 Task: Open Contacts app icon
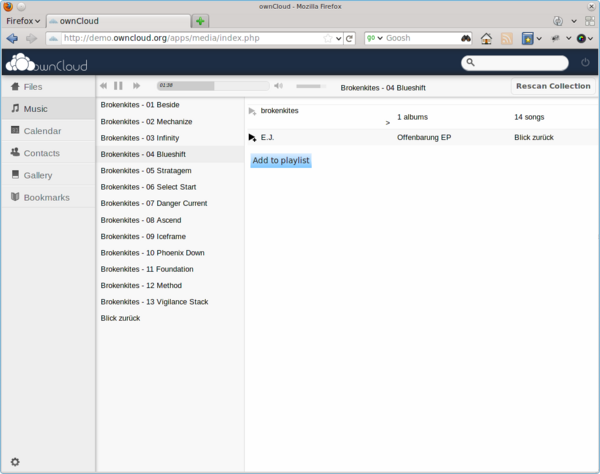(x=15, y=152)
